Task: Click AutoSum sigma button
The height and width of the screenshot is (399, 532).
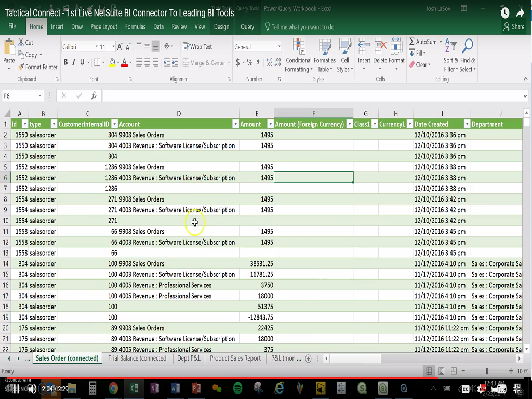Action: pos(423,42)
